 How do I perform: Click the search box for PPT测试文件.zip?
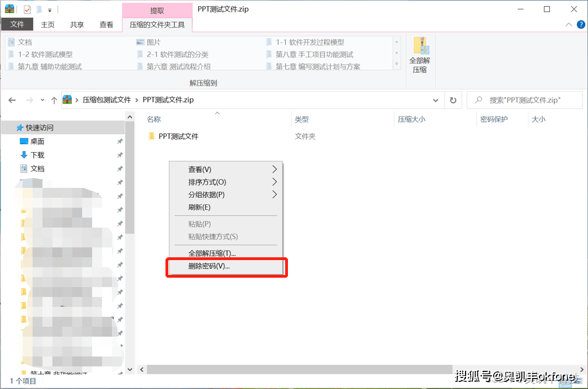coord(524,100)
